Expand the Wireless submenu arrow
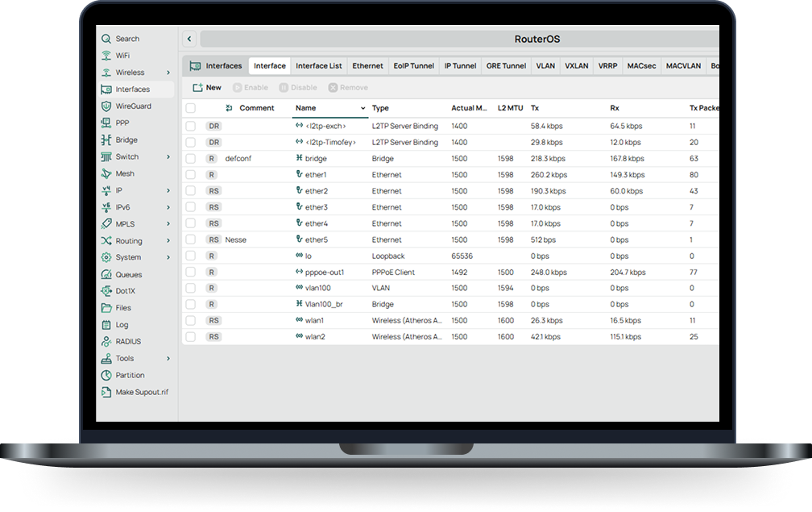Image resolution: width=812 pixels, height=512 pixels. (x=168, y=73)
